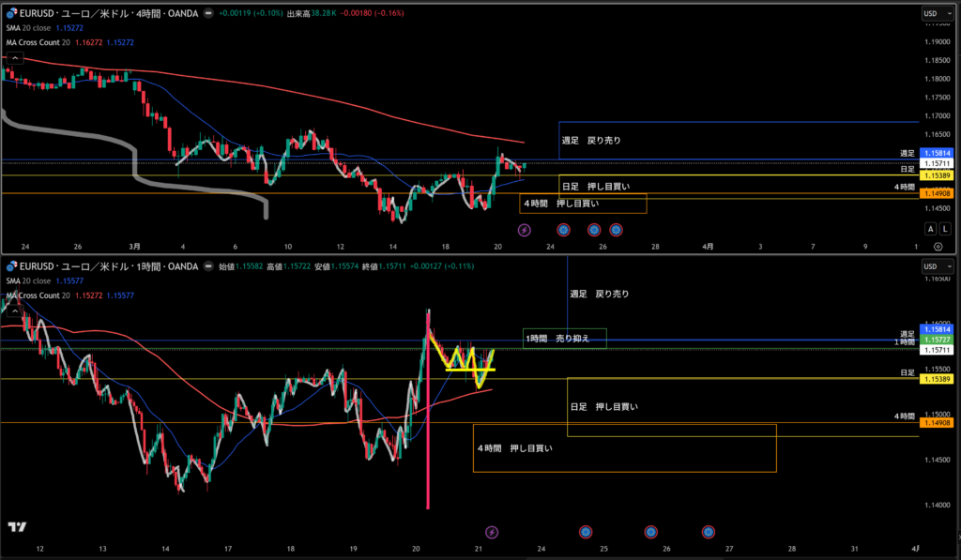Click the TradingView logo at bottom left
The height and width of the screenshot is (560, 961).
tap(16, 527)
